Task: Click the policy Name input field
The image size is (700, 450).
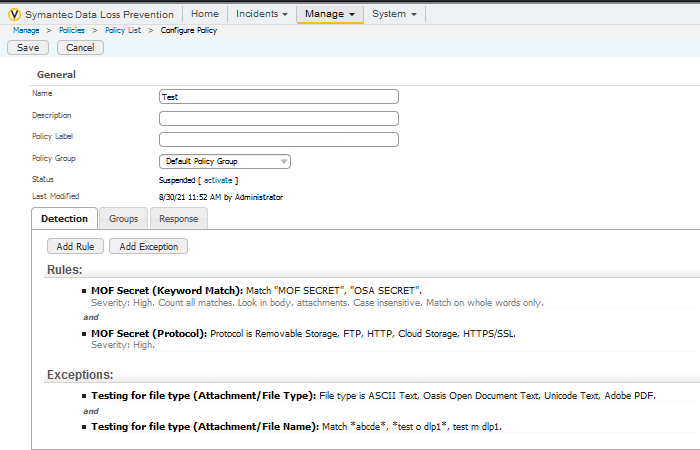Action: coord(278,97)
